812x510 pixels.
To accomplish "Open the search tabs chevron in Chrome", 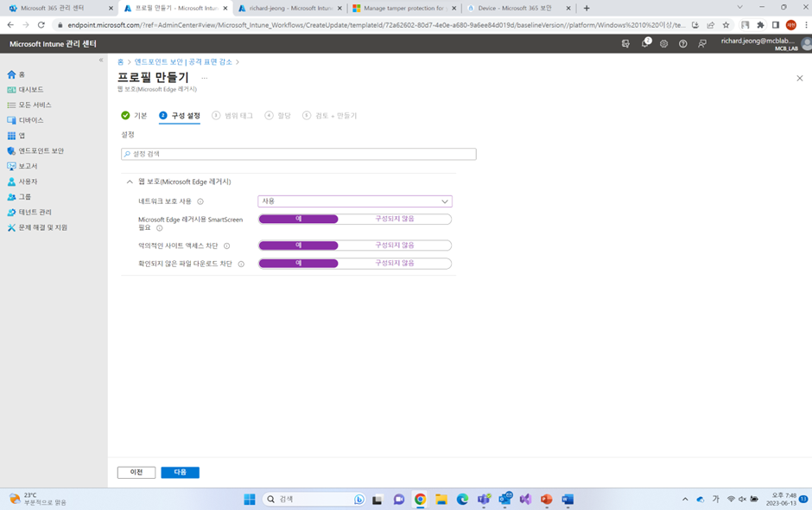I will pyautogui.click(x=739, y=7).
